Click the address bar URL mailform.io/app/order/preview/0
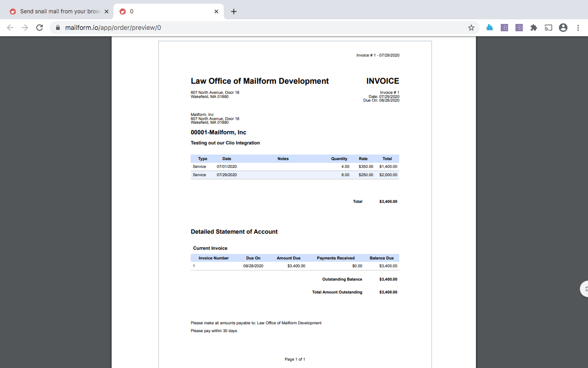 click(113, 28)
